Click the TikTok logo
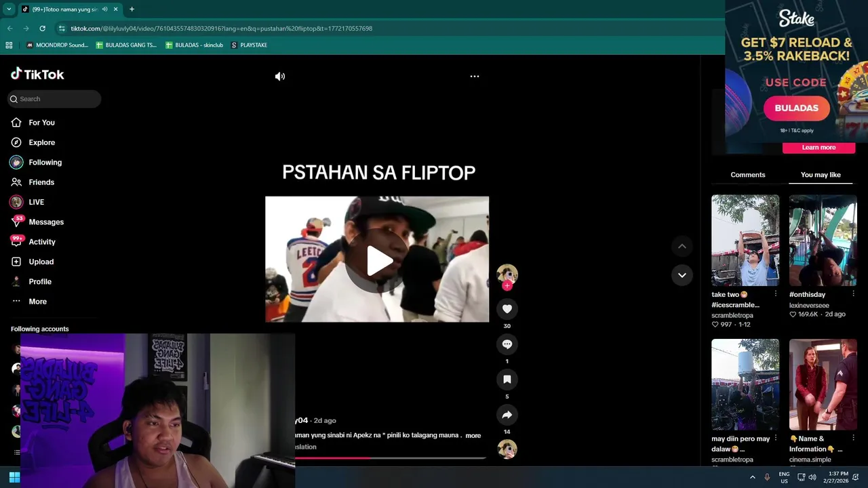 [37, 74]
